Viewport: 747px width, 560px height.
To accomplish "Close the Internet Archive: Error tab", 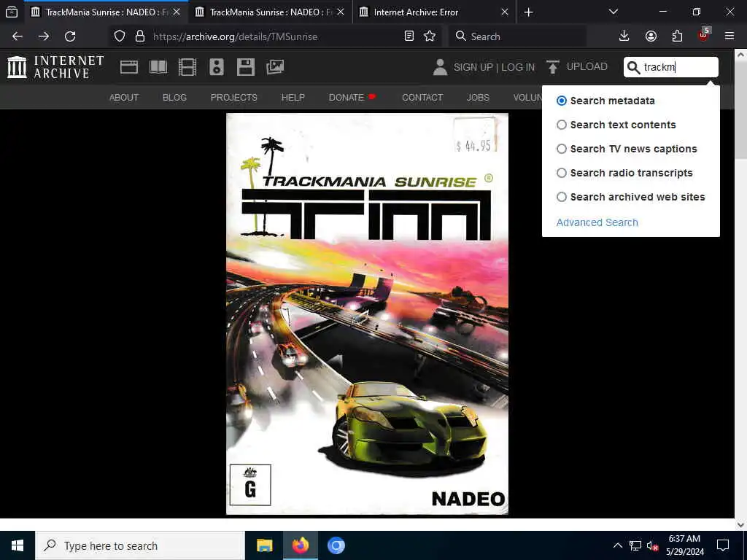I will pyautogui.click(x=505, y=12).
